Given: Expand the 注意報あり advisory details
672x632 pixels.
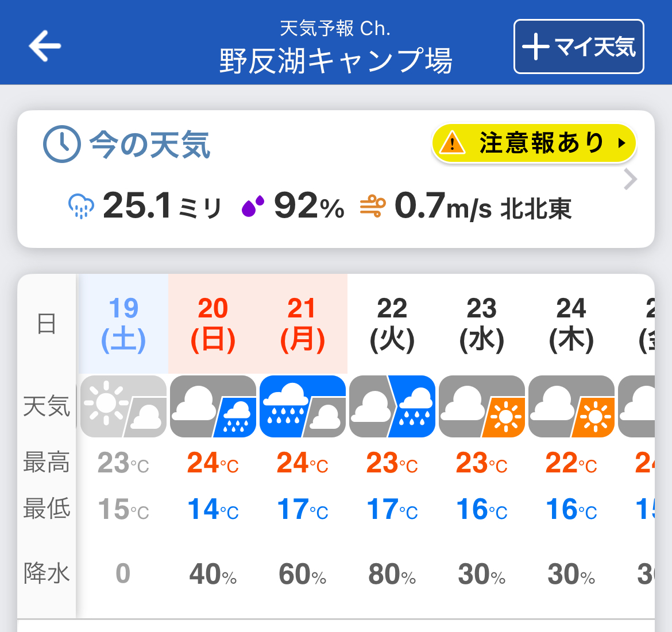Looking at the screenshot, I should pyautogui.click(x=533, y=143).
